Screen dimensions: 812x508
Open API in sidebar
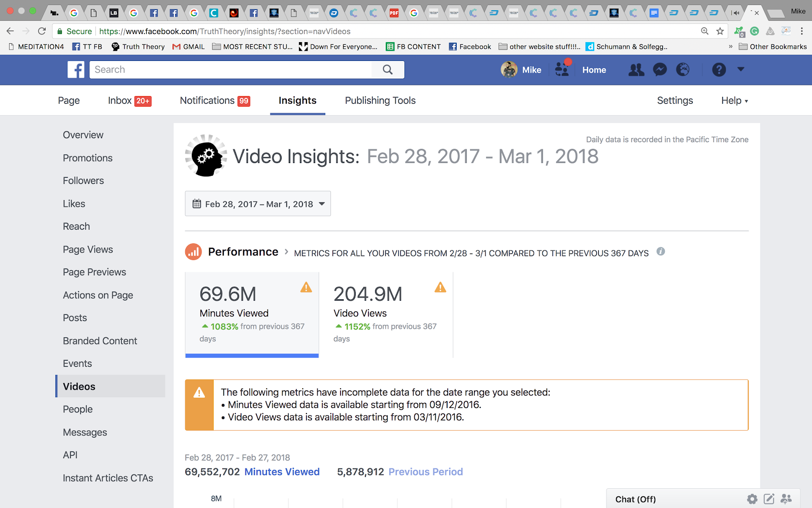pyautogui.click(x=70, y=455)
